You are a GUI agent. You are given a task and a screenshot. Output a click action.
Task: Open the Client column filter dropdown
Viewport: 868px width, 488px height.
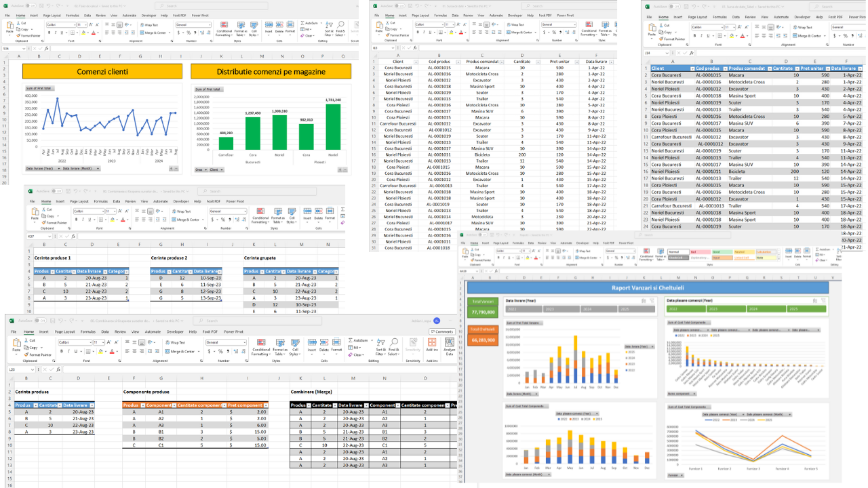pyautogui.click(x=692, y=68)
